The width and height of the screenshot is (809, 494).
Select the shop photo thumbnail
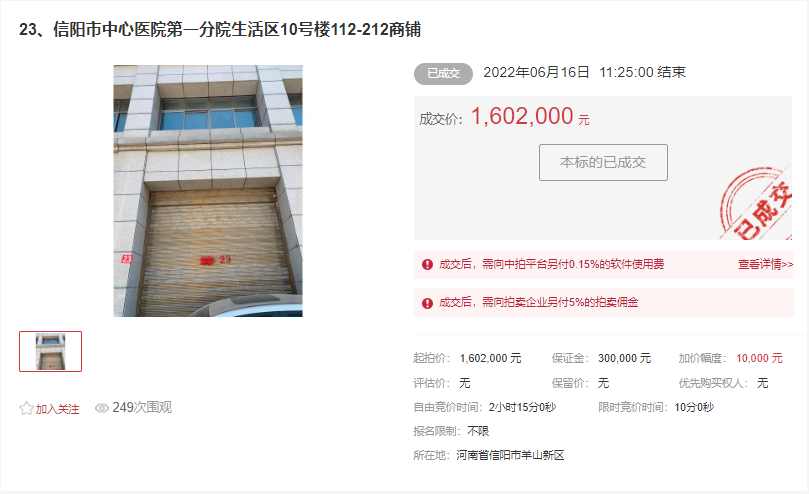click(51, 352)
